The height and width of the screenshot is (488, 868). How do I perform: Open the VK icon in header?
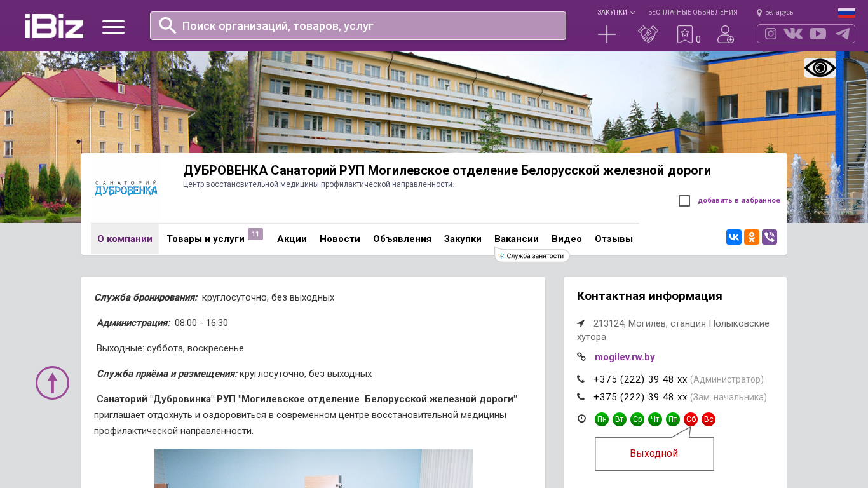coord(793,34)
